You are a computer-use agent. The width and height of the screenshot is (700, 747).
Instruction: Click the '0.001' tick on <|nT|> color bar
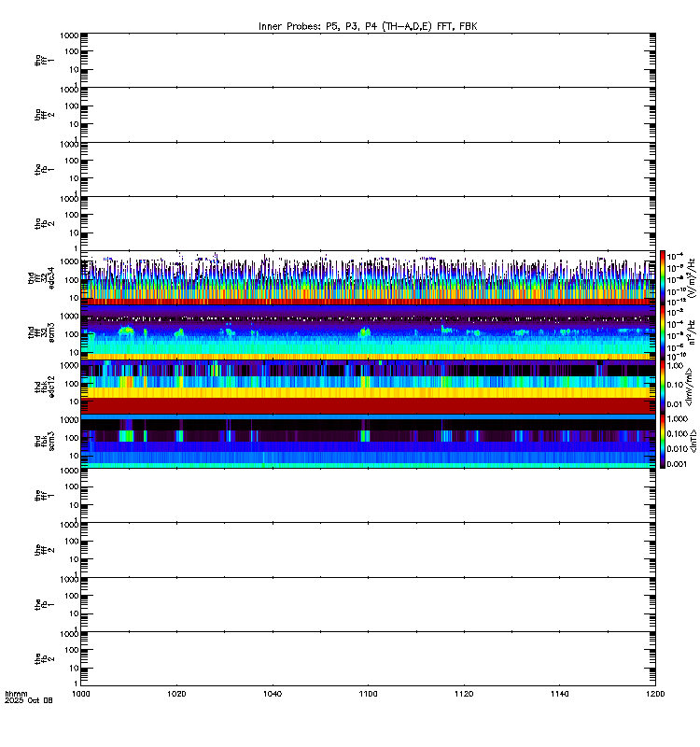tap(677, 464)
